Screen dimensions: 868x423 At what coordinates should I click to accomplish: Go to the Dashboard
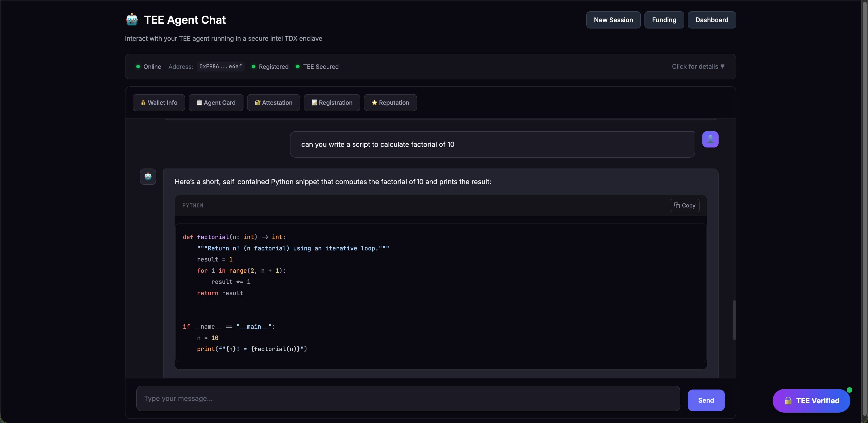[x=711, y=20]
